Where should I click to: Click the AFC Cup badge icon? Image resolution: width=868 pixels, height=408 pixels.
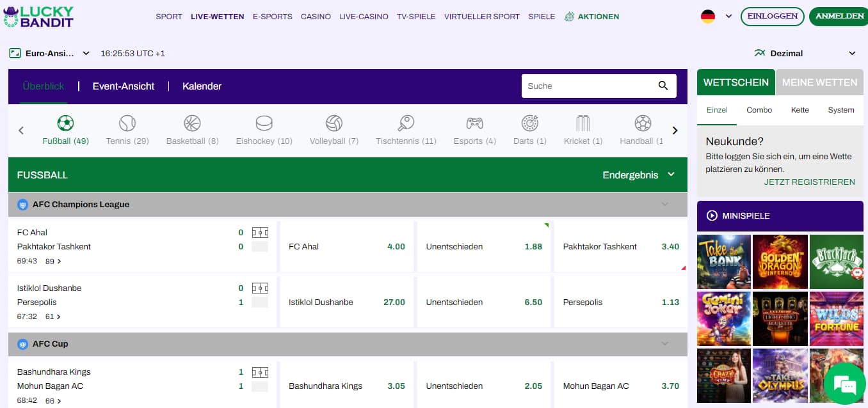(22, 344)
